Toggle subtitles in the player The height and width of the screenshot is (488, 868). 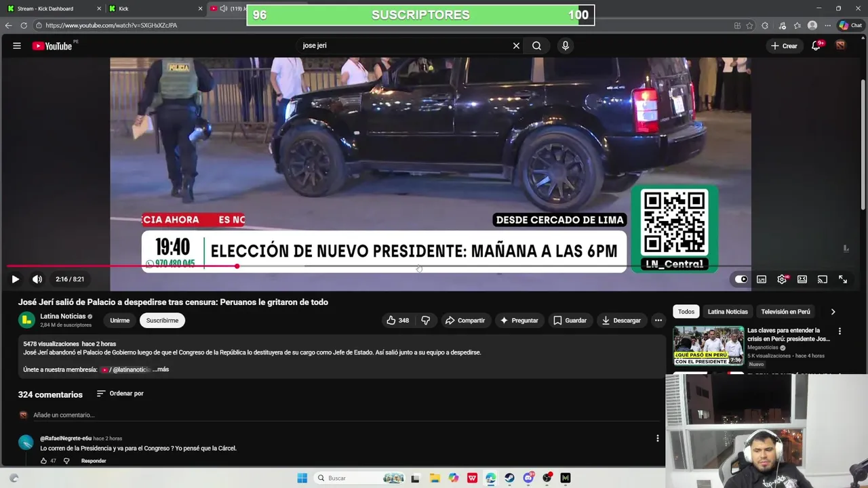762,279
